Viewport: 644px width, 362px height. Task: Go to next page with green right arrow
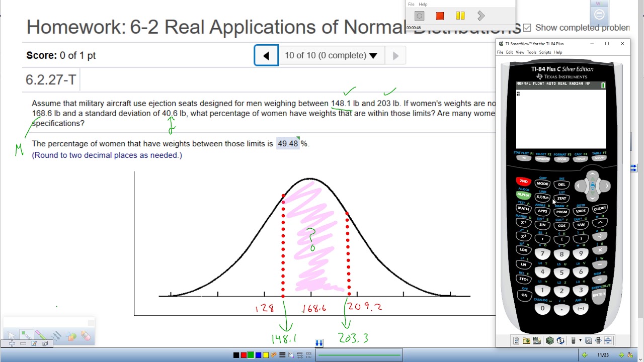click(x=621, y=355)
